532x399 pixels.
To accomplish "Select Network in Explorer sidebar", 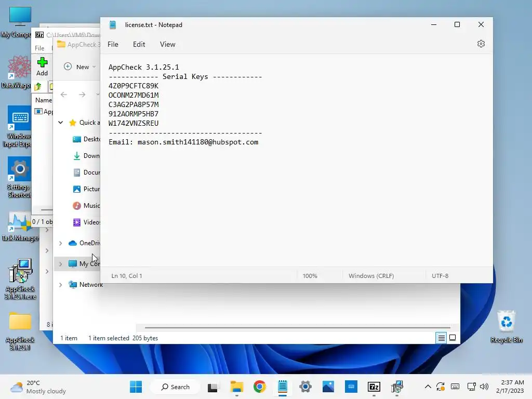I will pyautogui.click(x=86, y=285).
